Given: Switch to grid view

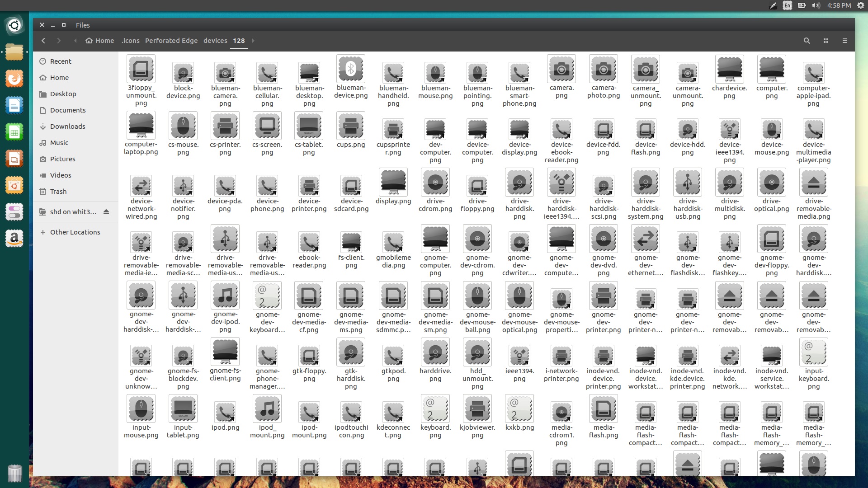Looking at the screenshot, I should (826, 41).
